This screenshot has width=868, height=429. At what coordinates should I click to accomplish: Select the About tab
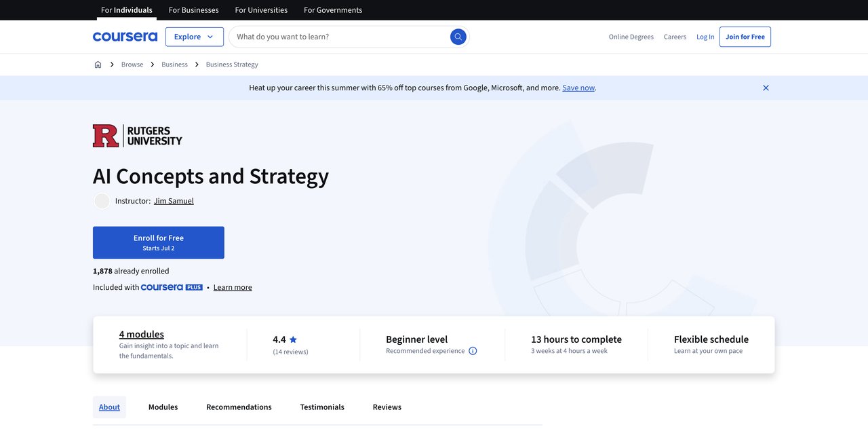coord(109,407)
